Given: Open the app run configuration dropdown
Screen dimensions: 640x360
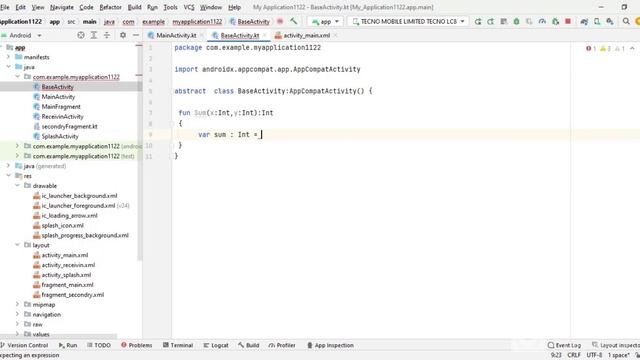Looking at the screenshot, I should coord(325,21).
